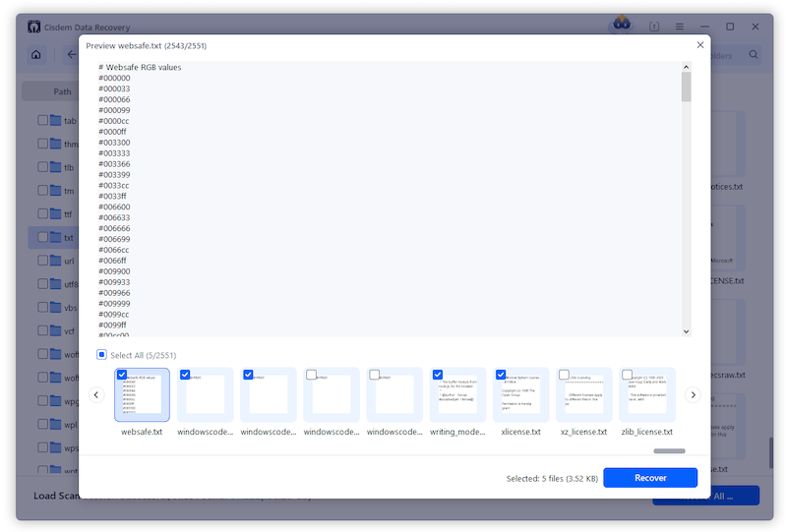Click the upgrade arrow box icon in title bar

tap(654, 27)
